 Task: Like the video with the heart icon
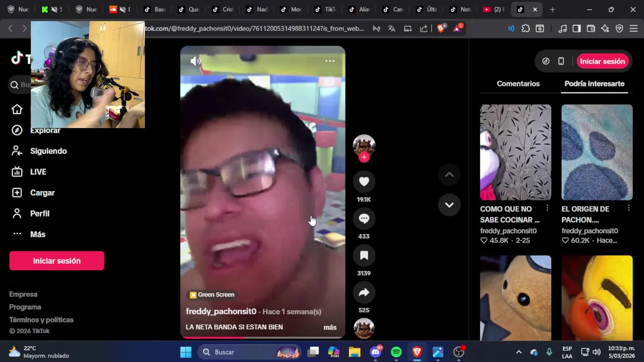[x=364, y=182]
